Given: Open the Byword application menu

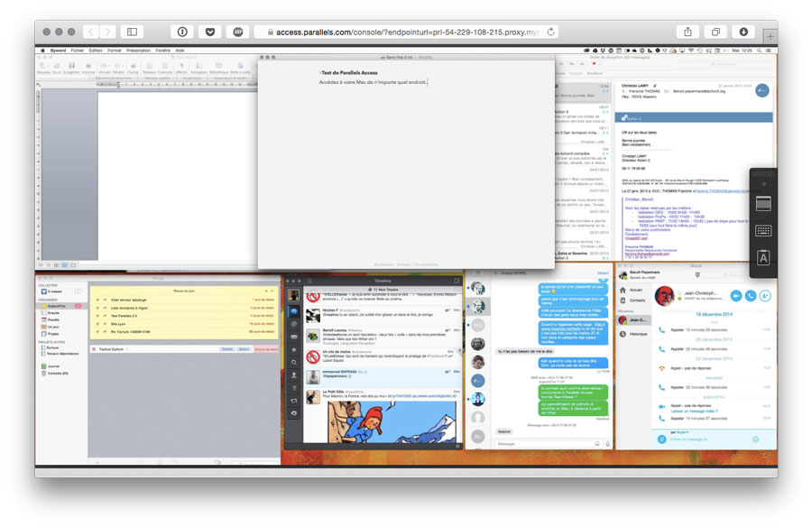Looking at the screenshot, I should 58,51.
